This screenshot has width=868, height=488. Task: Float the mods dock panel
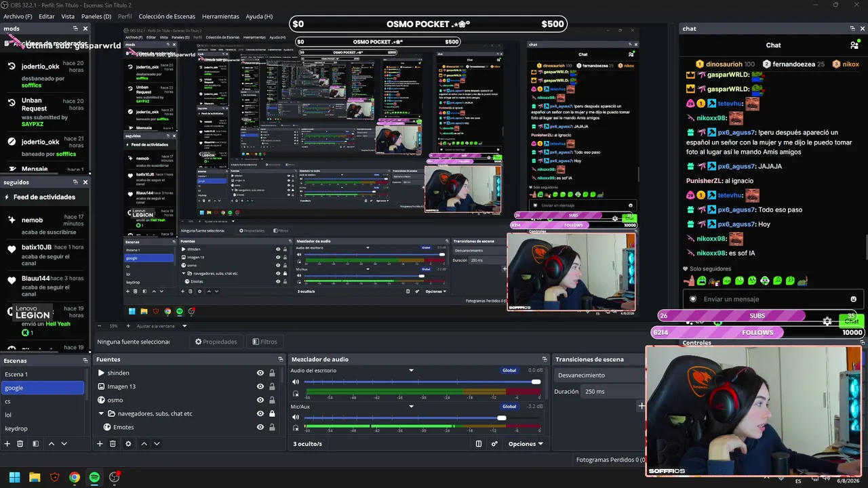point(75,28)
